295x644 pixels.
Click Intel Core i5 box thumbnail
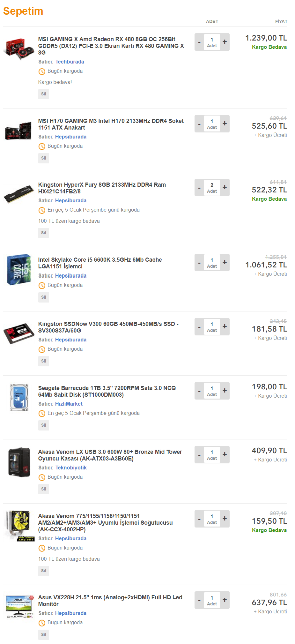(19, 270)
